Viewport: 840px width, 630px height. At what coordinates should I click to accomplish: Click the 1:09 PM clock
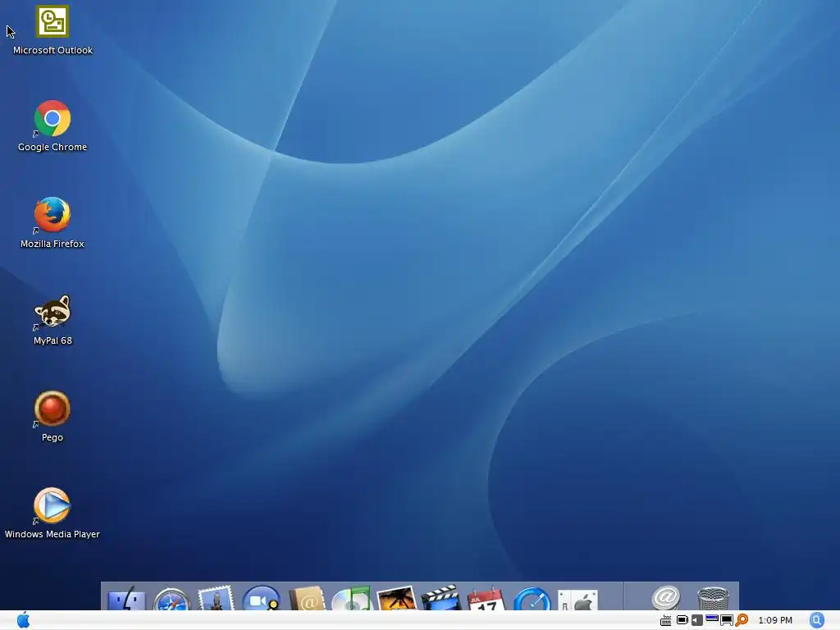(775, 620)
